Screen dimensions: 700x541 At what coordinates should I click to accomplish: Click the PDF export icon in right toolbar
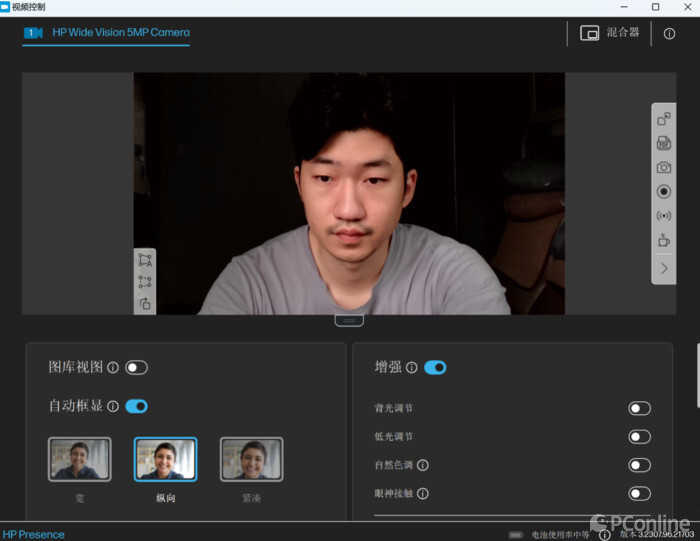click(x=663, y=143)
